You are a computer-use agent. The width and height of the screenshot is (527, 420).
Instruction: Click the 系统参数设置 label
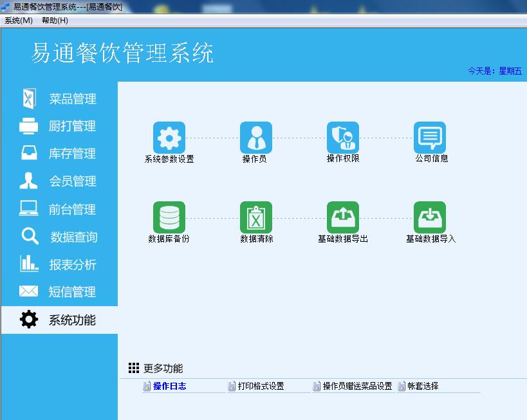[x=169, y=159]
